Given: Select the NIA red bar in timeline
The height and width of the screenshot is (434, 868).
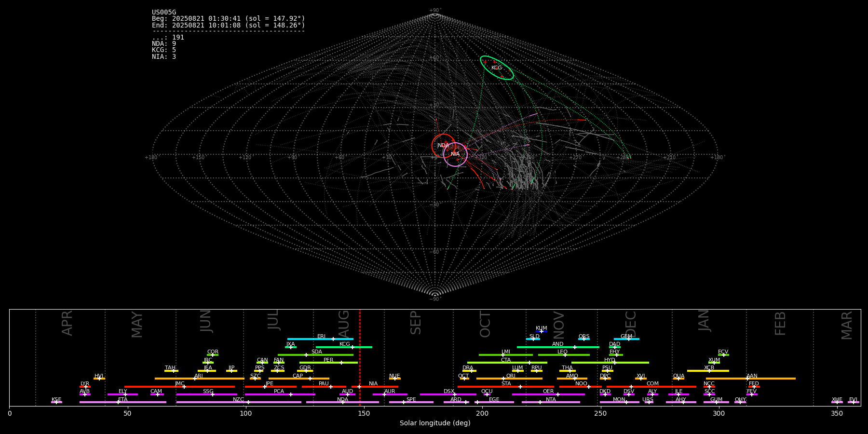Looking at the screenshot, I should tap(375, 387).
